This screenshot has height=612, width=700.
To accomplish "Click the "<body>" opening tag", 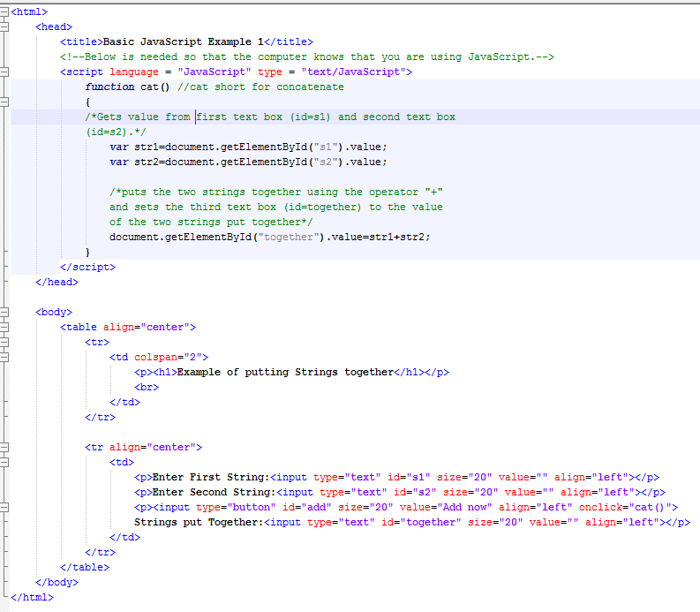I will pos(54,313).
